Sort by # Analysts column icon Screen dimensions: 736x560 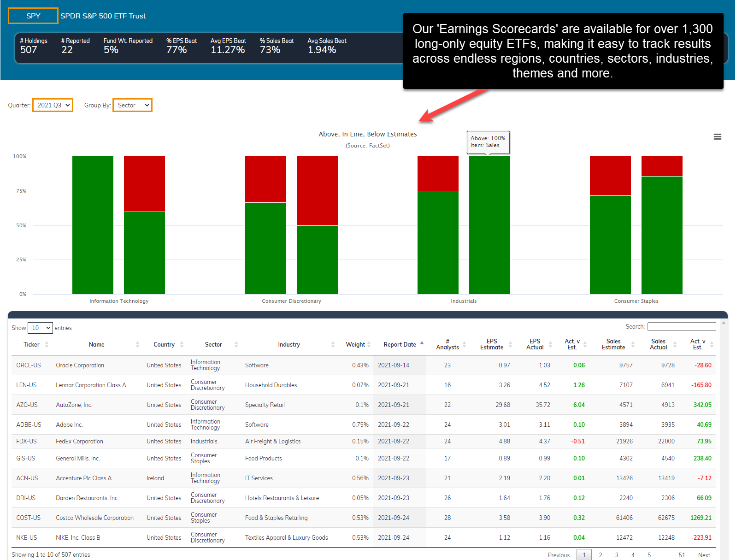coord(464,345)
